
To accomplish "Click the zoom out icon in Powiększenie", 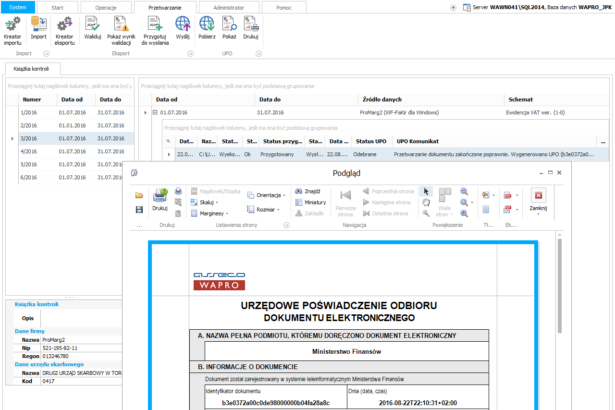I will point(464,191).
